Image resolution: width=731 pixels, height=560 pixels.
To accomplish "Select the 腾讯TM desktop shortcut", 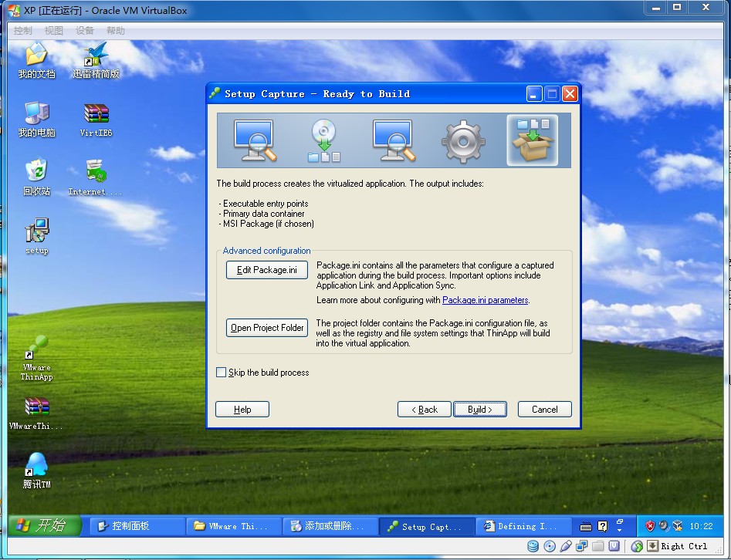I will pos(36,471).
